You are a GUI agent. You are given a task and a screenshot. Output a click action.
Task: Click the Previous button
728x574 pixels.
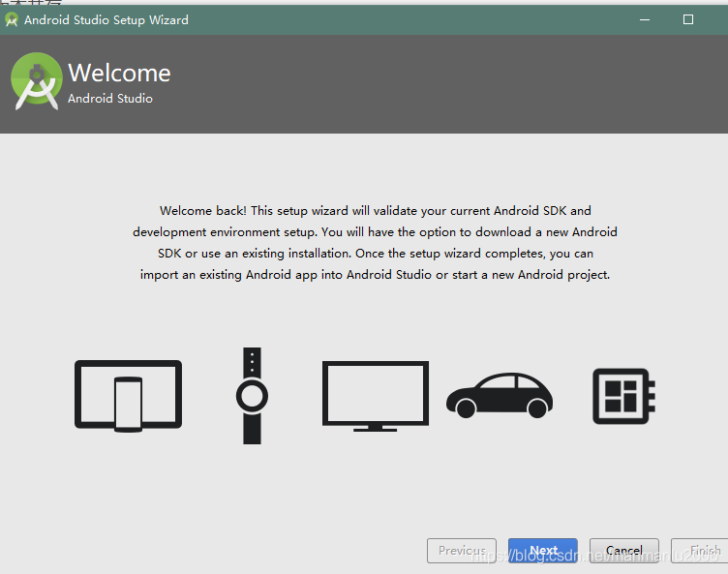coord(462,551)
